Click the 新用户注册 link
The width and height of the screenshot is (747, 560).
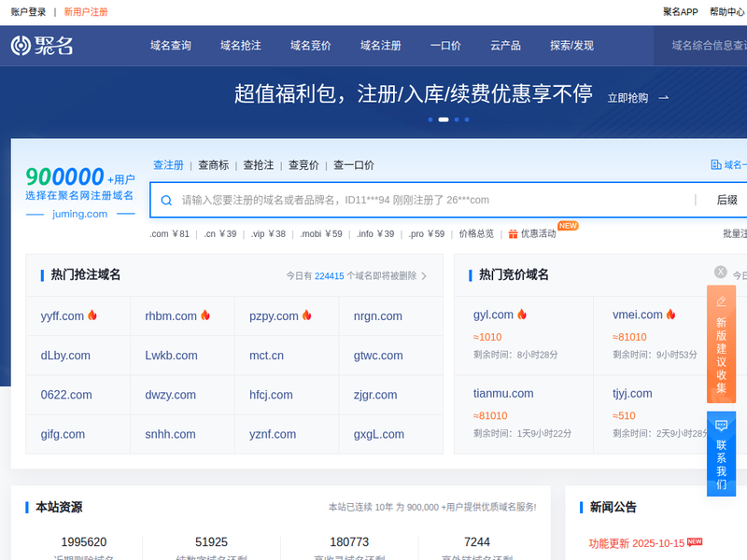tap(86, 12)
